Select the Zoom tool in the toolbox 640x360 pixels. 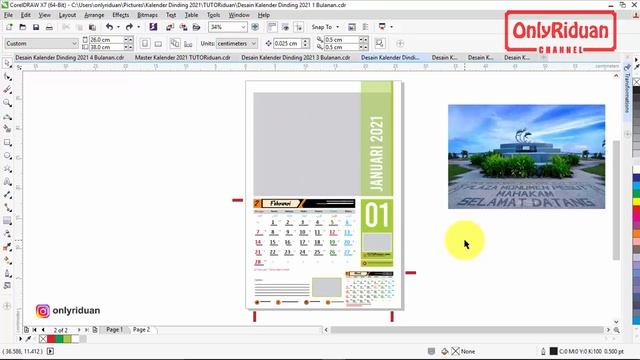[7, 103]
